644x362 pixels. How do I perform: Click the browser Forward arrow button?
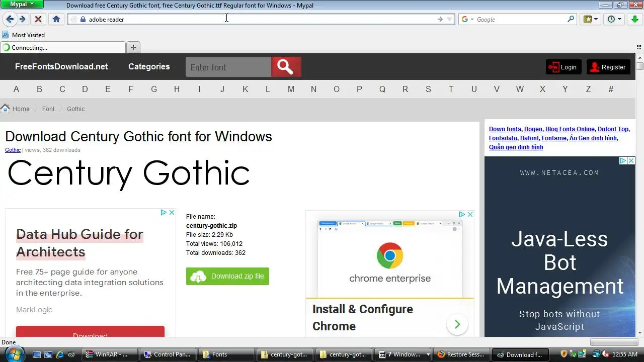click(x=23, y=19)
